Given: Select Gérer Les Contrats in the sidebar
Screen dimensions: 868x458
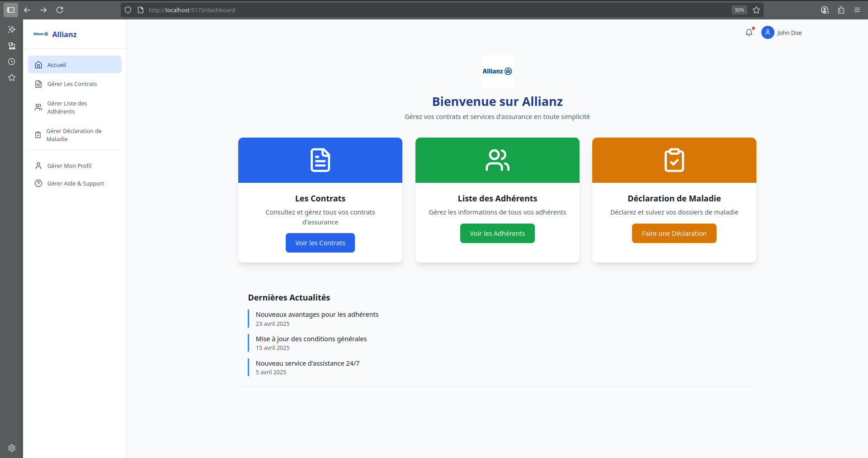Looking at the screenshot, I should [72, 84].
